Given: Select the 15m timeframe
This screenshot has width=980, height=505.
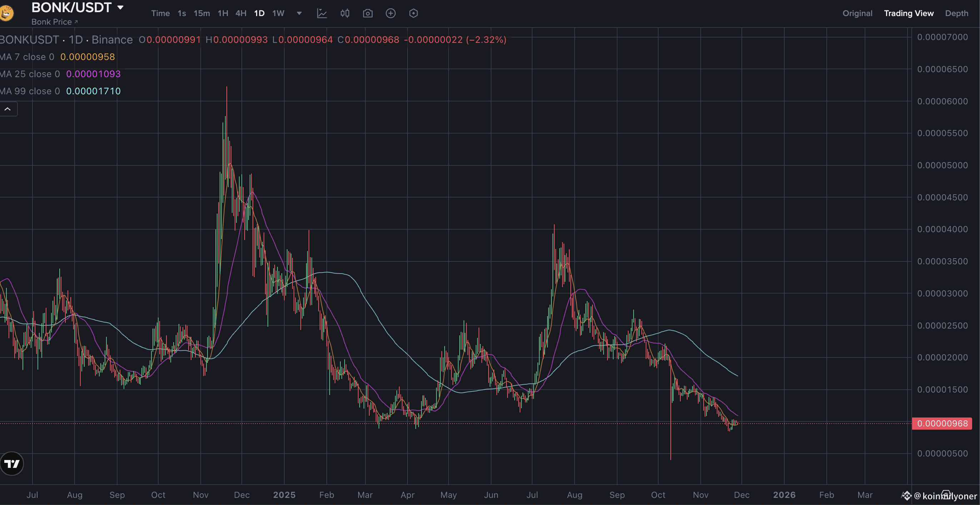Looking at the screenshot, I should (x=202, y=13).
